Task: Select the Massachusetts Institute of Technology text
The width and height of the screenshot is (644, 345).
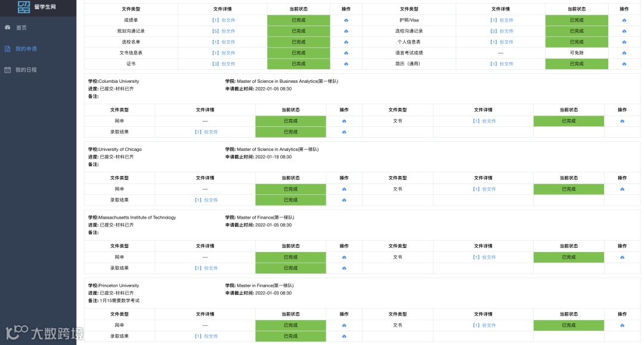Action: tap(137, 217)
